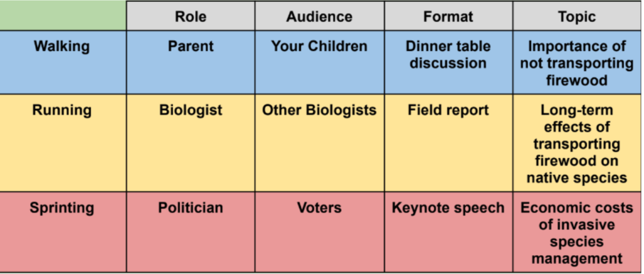Select the Topic column header
The image size is (644, 274).
(x=577, y=16)
